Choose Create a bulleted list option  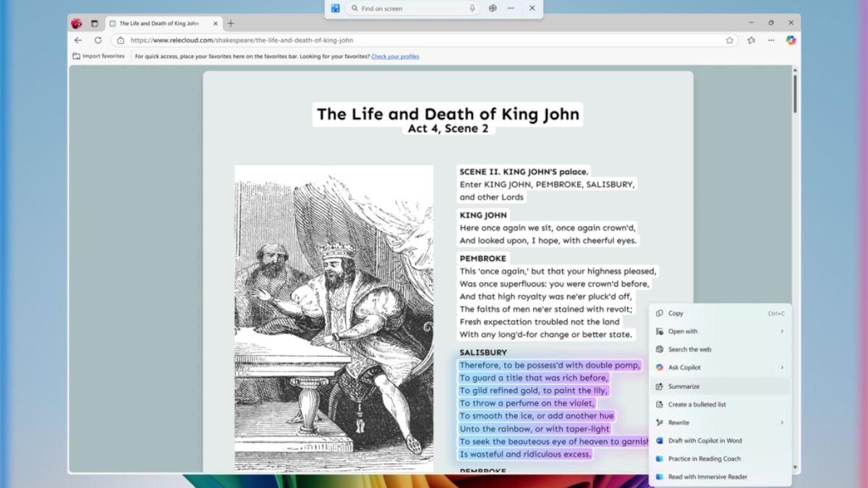(697, 404)
